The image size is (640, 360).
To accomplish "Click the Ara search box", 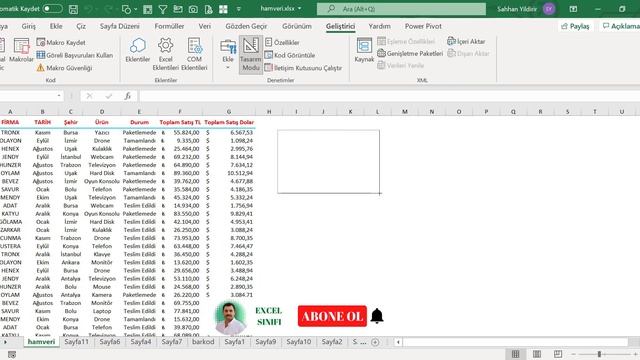I will pos(401,9).
